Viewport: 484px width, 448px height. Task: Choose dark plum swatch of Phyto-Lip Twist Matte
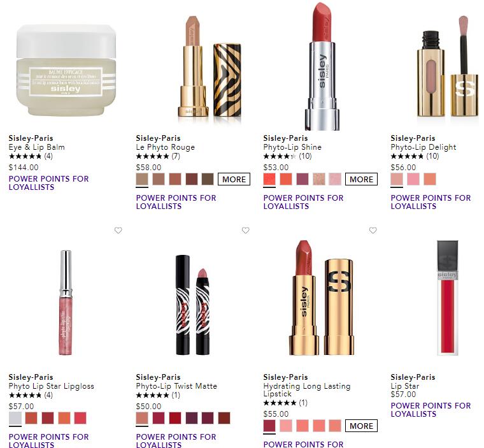coord(192,418)
